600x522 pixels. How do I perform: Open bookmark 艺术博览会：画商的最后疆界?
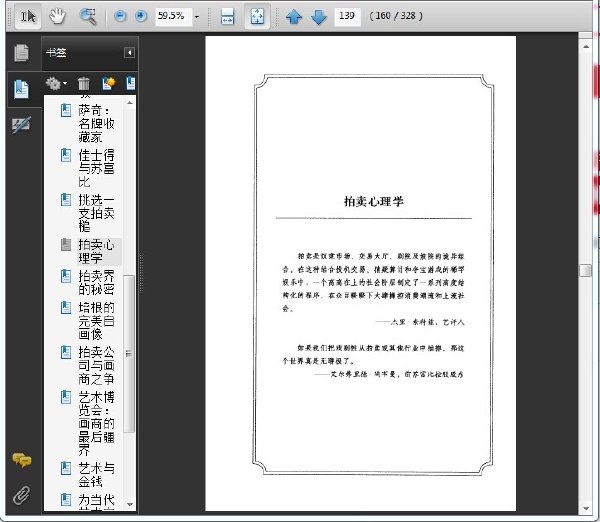click(96, 423)
